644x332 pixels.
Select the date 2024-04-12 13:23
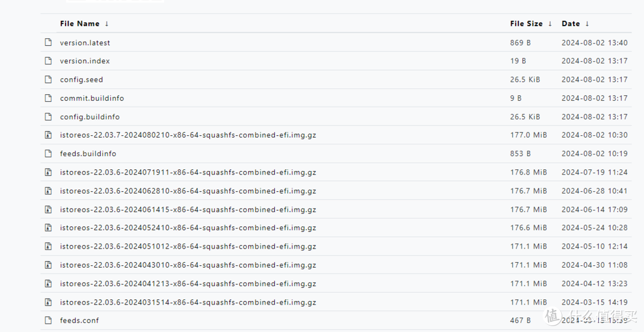pyautogui.click(x=595, y=284)
